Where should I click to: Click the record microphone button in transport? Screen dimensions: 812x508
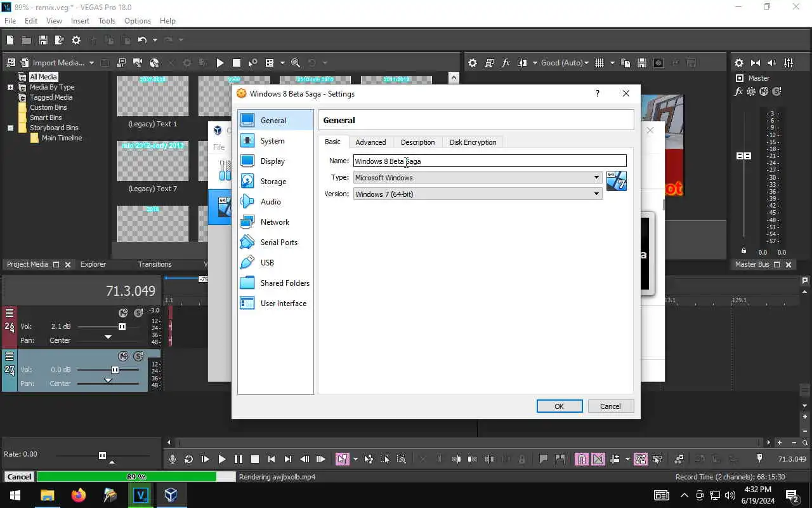[173, 459]
